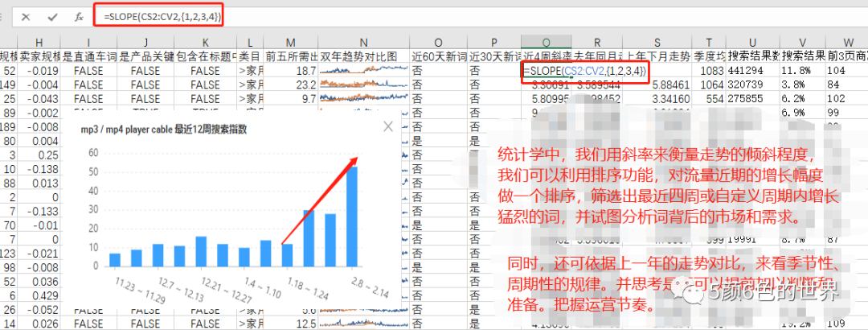Open the trend sparkline in the 23.2 row
Viewport: 868px width, 330px height.
363,85
